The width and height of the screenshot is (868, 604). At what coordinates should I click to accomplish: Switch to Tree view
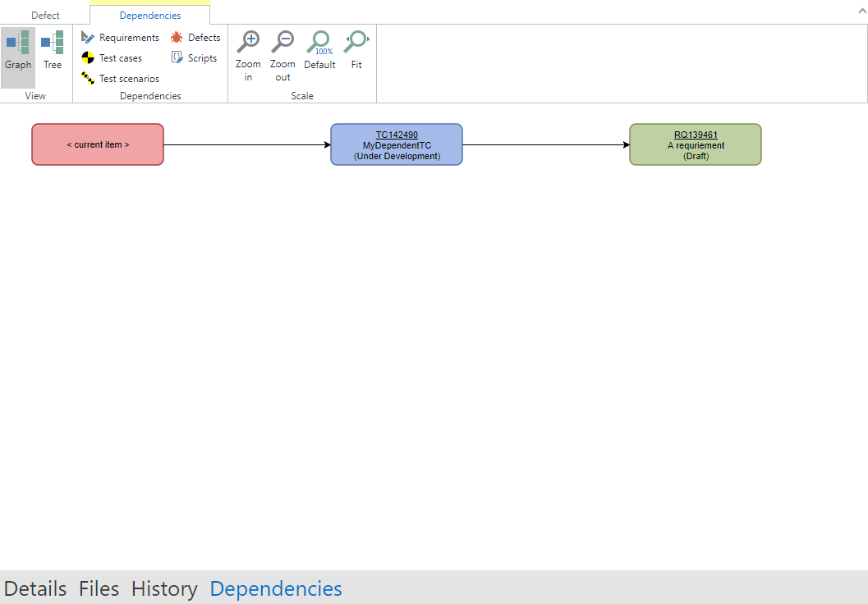pyautogui.click(x=53, y=51)
